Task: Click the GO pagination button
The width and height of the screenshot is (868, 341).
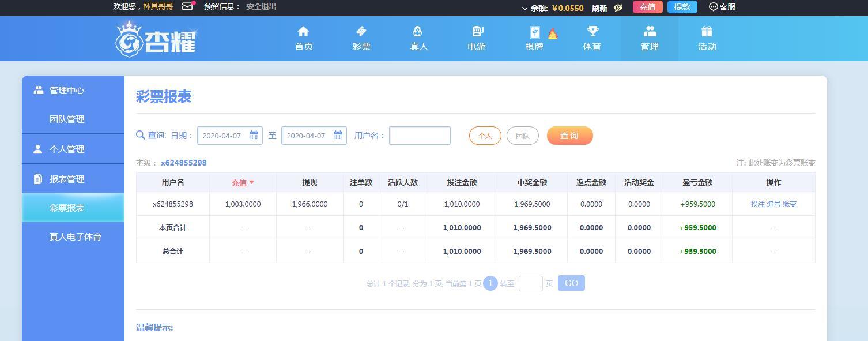Action: (571, 283)
